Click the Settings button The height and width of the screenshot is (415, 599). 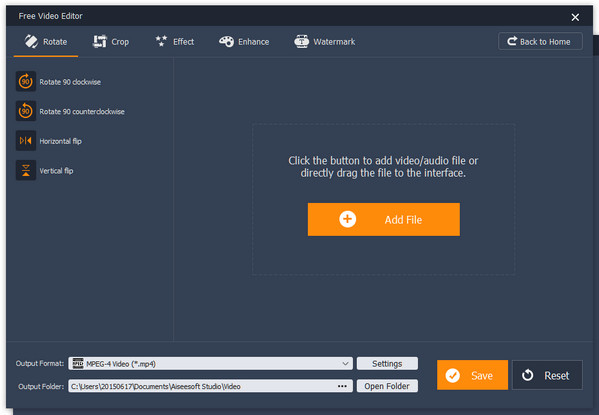pyautogui.click(x=387, y=363)
